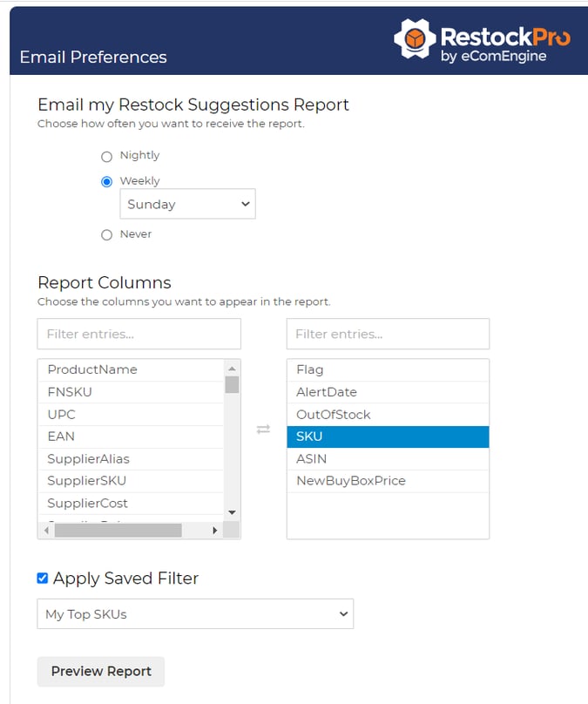Focus the selected columns filter field
588x704 pixels.
388,334
